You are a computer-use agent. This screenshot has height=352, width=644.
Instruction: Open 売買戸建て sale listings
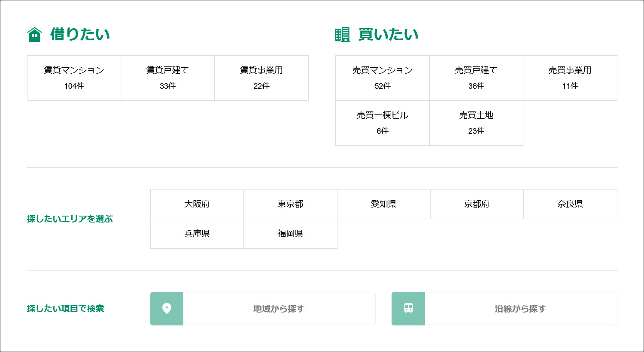click(x=476, y=78)
